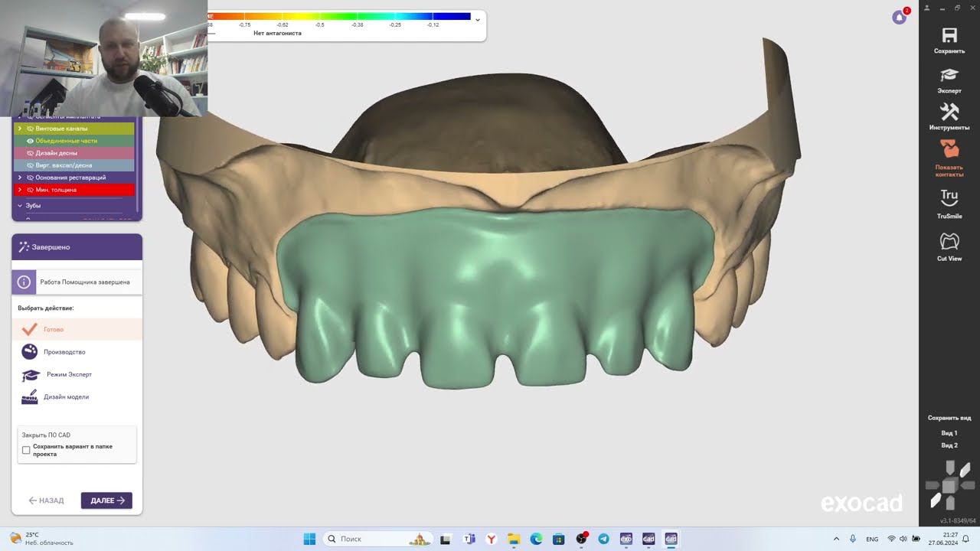Open Microsoft Teams from the taskbar
Image resolution: width=980 pixels, height=551 pixels.
[470, 539]
